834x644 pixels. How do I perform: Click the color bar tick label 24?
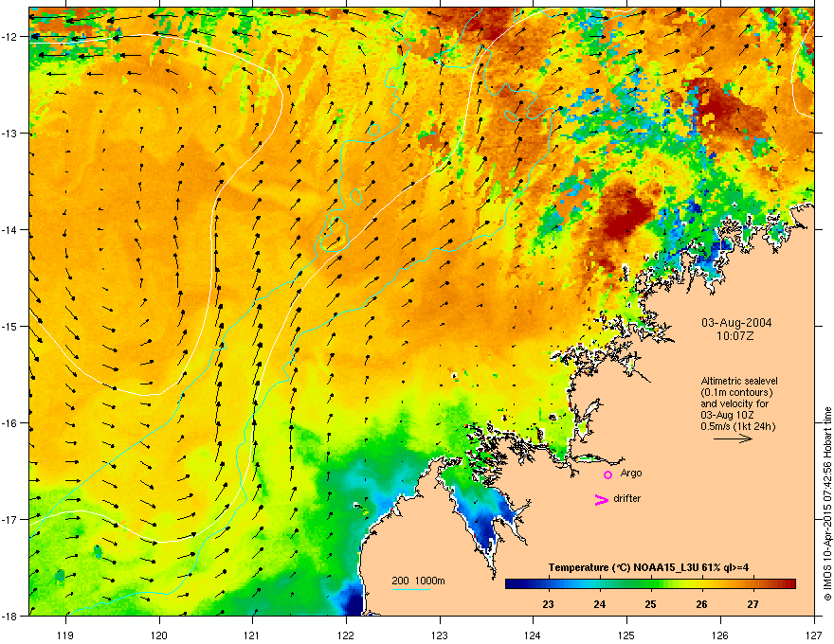tap(599, 604)
